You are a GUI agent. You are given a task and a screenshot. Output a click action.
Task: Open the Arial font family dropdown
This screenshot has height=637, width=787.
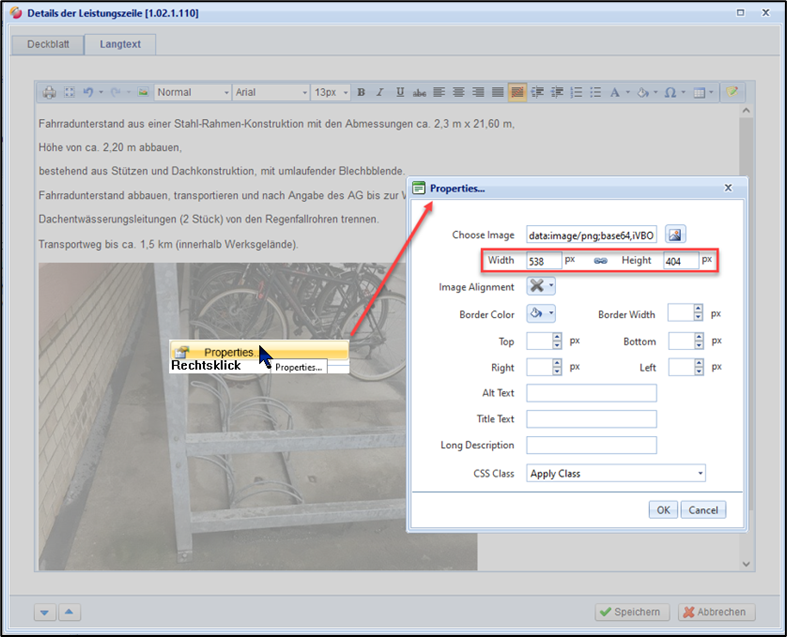(x=270, y=92)
